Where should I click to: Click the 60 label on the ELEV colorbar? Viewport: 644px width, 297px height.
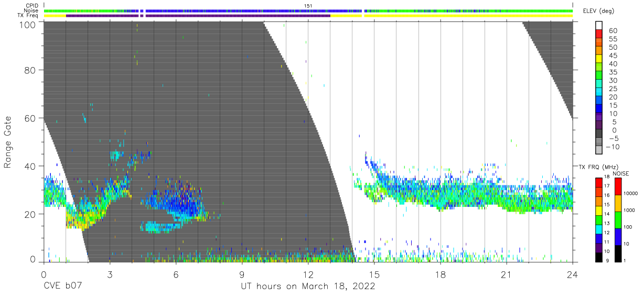pos(613,31)
